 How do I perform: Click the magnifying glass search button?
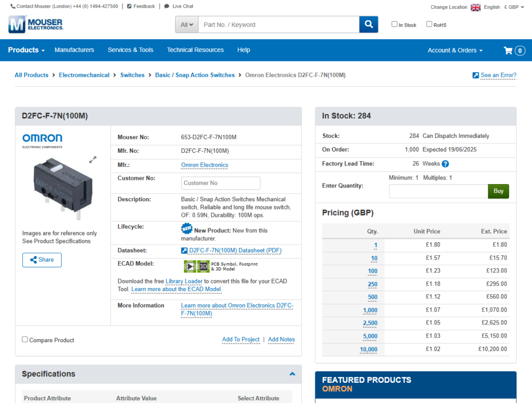point(368,24)
